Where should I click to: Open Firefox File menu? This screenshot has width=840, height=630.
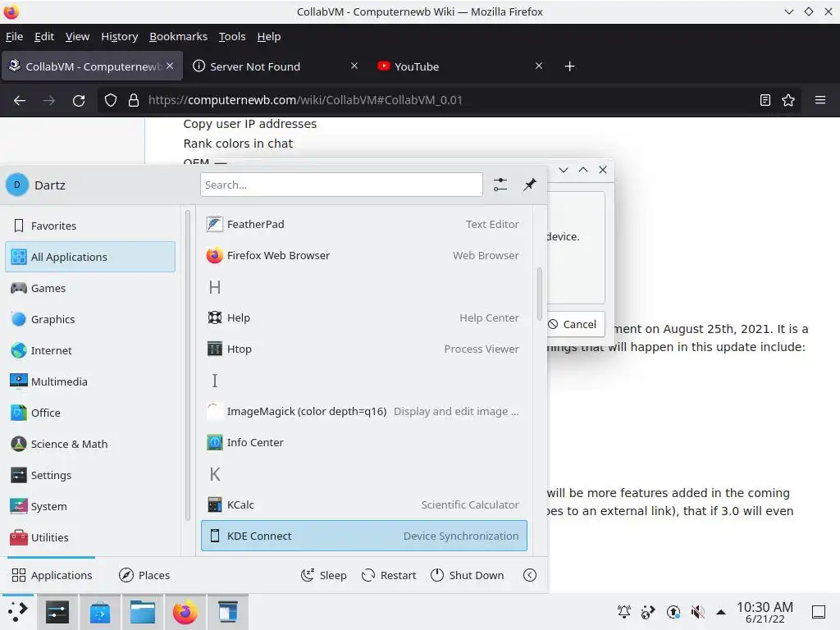(15, 36)
